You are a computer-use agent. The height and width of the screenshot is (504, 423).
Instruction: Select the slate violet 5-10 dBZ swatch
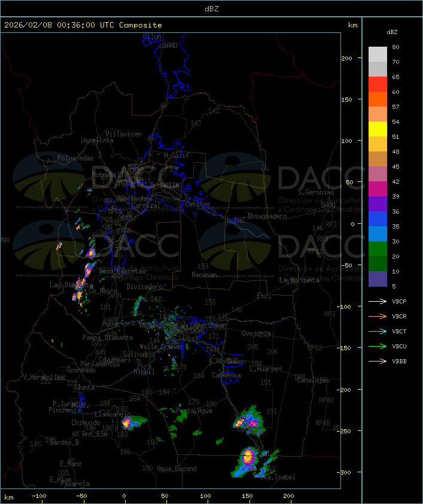[x=378, y=279]
